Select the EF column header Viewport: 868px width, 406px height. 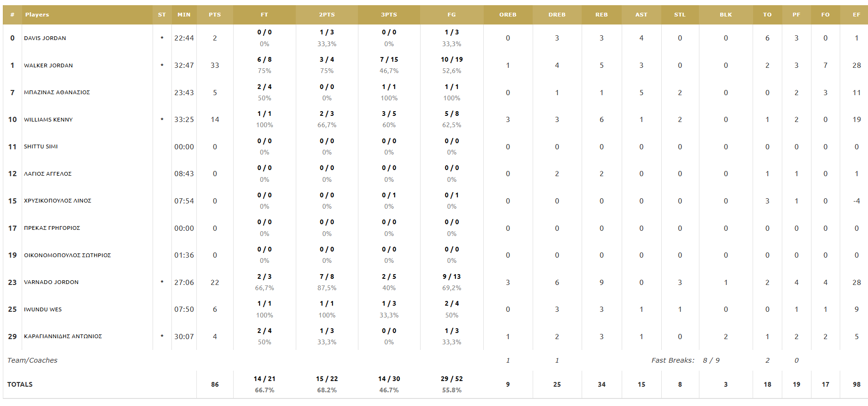(x=856, y=15)
